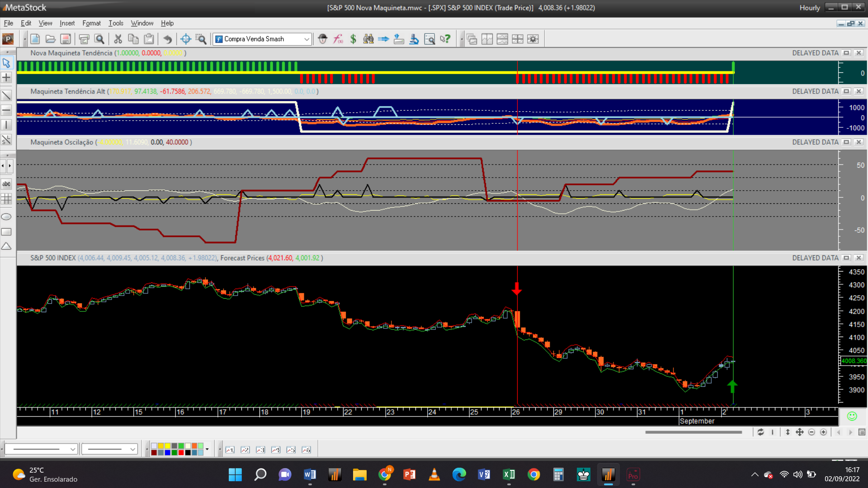Open the Tools menu
The width and height of the screenshot is (868, 488).
(x=116, y=23)
